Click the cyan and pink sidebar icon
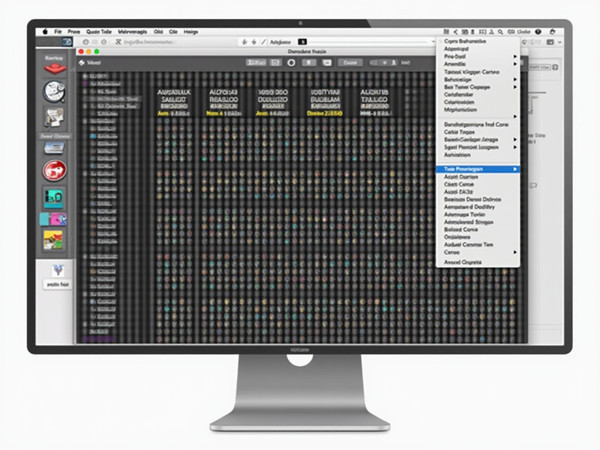 [54, 218]
